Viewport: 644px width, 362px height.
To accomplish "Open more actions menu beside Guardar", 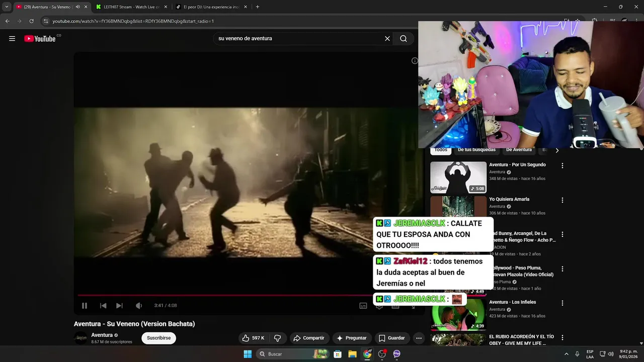I will [419, 338].
